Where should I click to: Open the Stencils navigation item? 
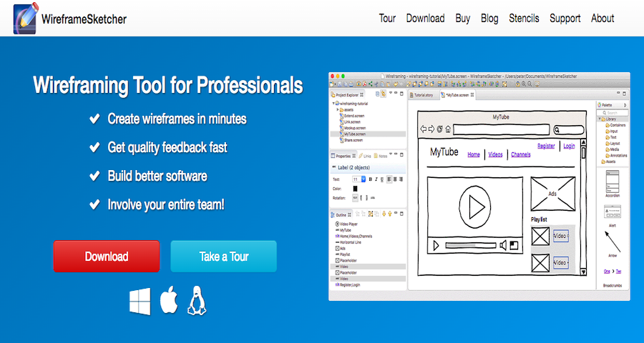(x=524, y=19)
